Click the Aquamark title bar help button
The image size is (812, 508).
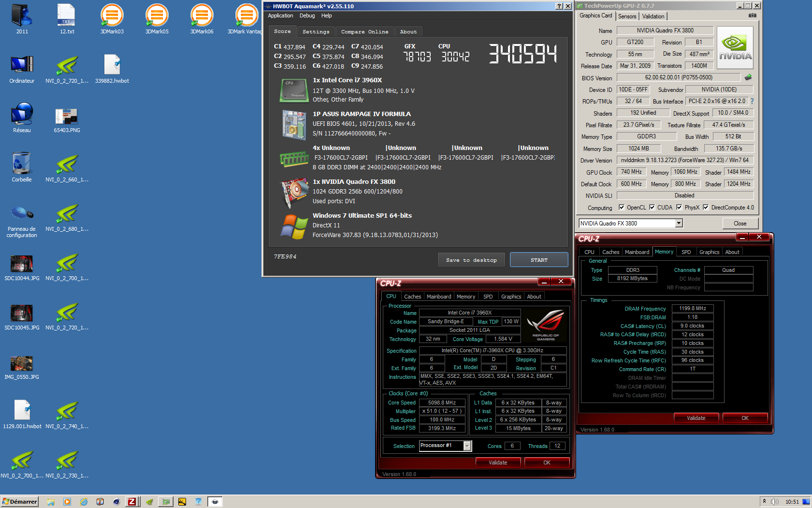559,6
